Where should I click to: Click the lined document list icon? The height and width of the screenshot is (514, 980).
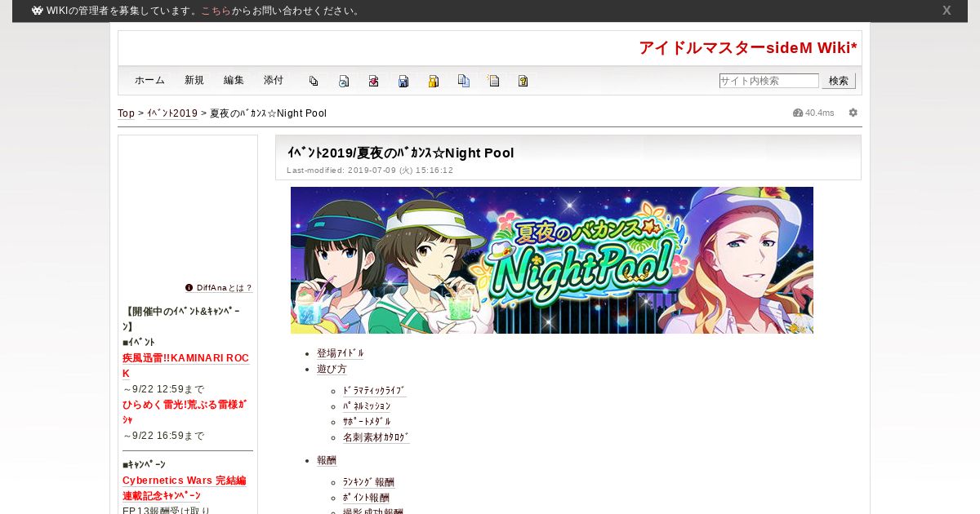click(x=493, y=81)
